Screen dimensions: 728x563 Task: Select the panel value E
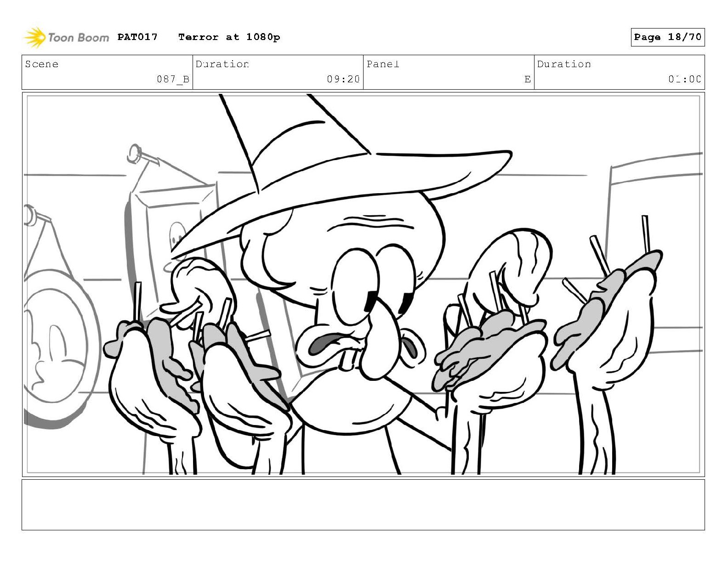pos(527,79)
